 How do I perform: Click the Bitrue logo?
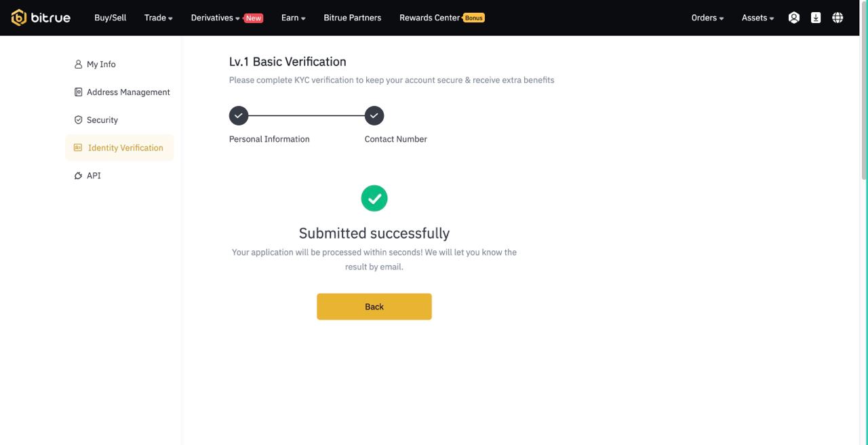pos(41,18)
